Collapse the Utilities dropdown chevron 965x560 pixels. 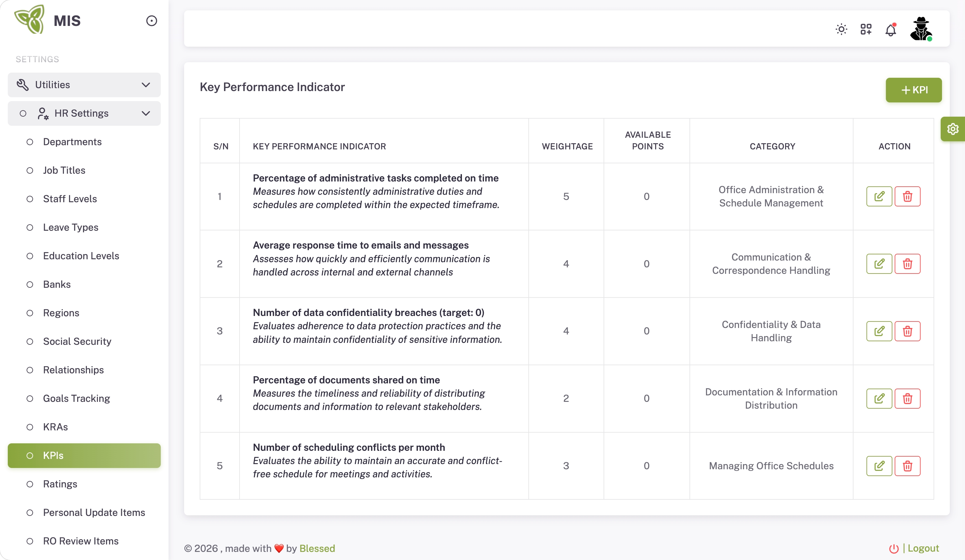pos(146,85)
